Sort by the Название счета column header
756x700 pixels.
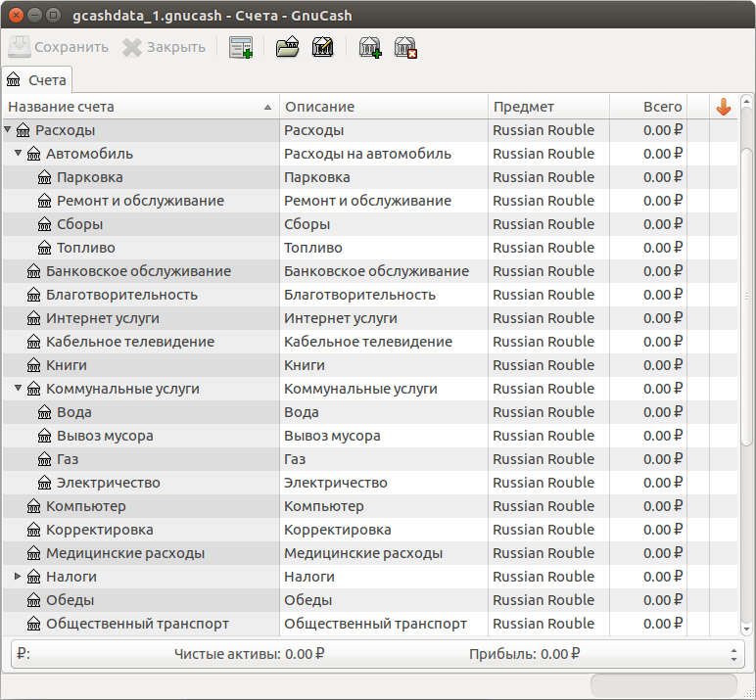click(141, 107)
